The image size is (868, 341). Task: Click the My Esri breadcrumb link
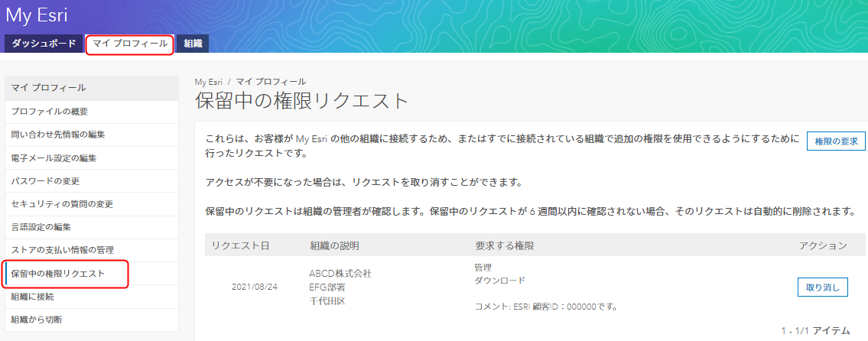(209, 81)
